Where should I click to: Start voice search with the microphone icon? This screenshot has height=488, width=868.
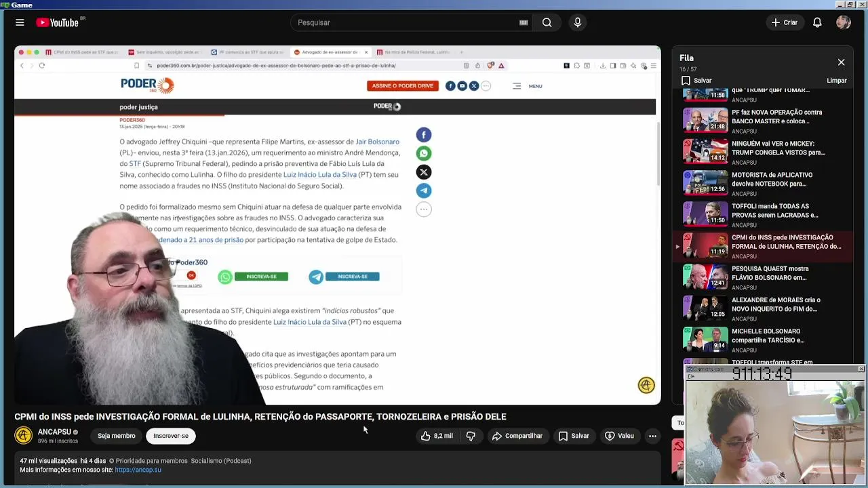click(578, 22)
